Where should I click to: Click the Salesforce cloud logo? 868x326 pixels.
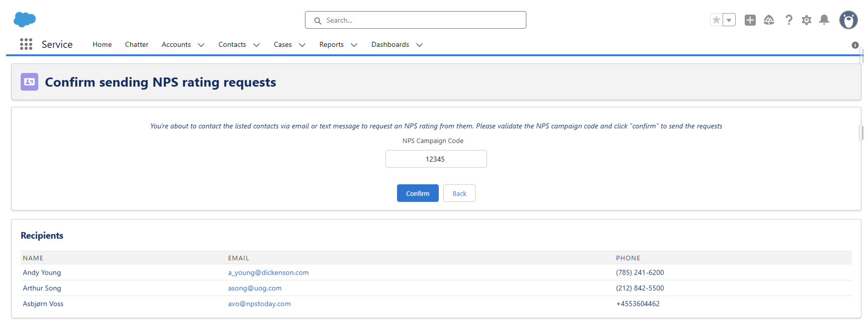[x=25, y=20]
